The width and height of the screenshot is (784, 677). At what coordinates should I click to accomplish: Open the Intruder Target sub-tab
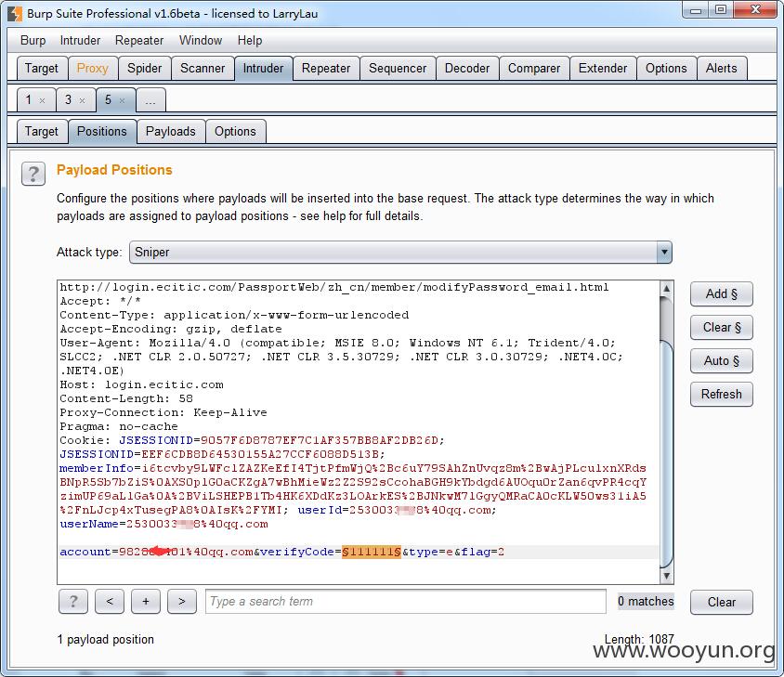pyautogui.click(x=42, y=132)
